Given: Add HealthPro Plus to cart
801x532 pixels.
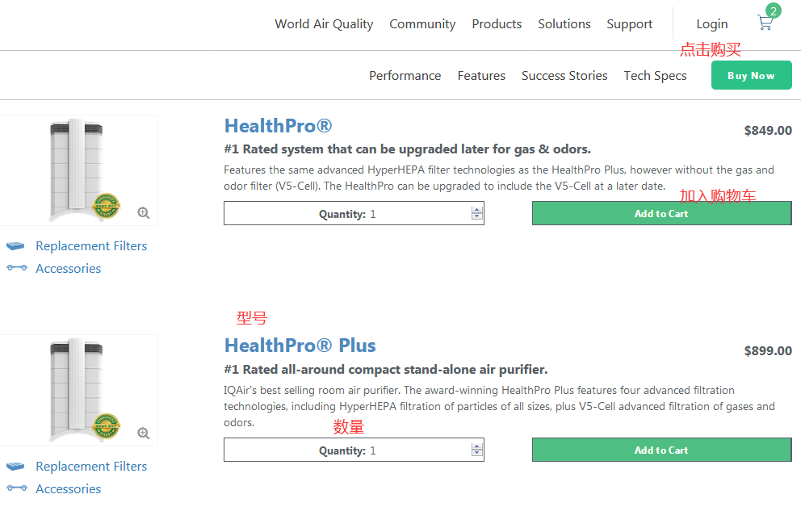Looking at the screenshot, I should click(661, 450).
